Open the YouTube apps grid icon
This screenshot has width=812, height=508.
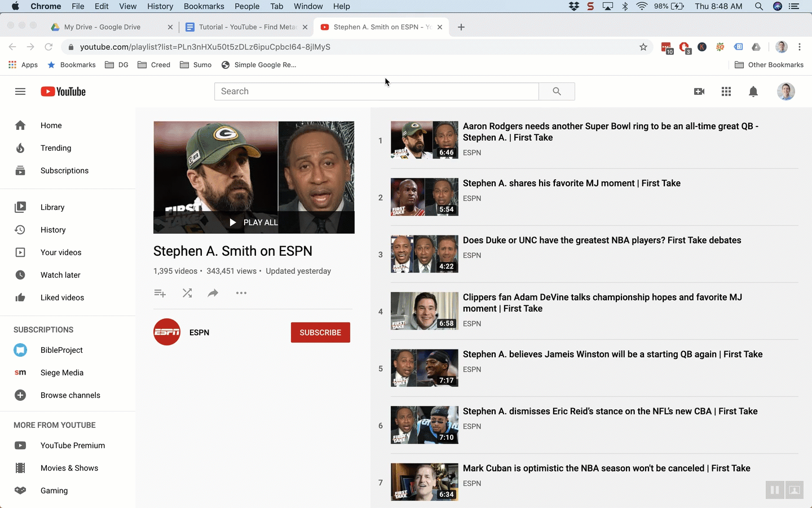(726, 91)
